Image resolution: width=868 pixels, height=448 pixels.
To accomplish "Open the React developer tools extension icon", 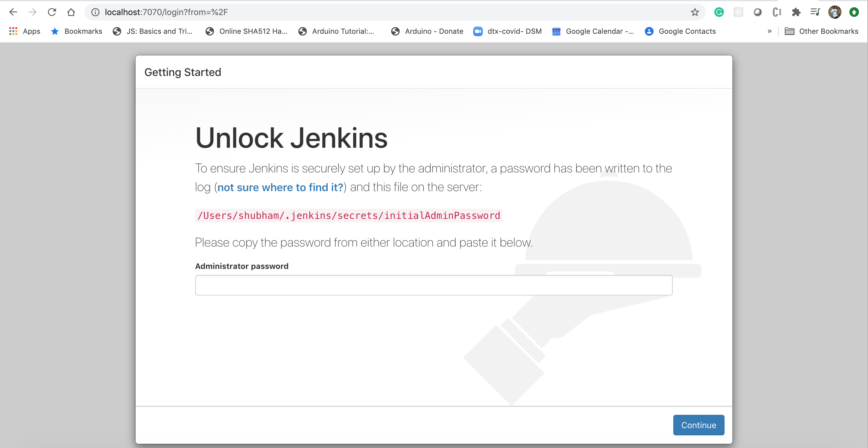I will pyautogui.click(x=738, y=12).
